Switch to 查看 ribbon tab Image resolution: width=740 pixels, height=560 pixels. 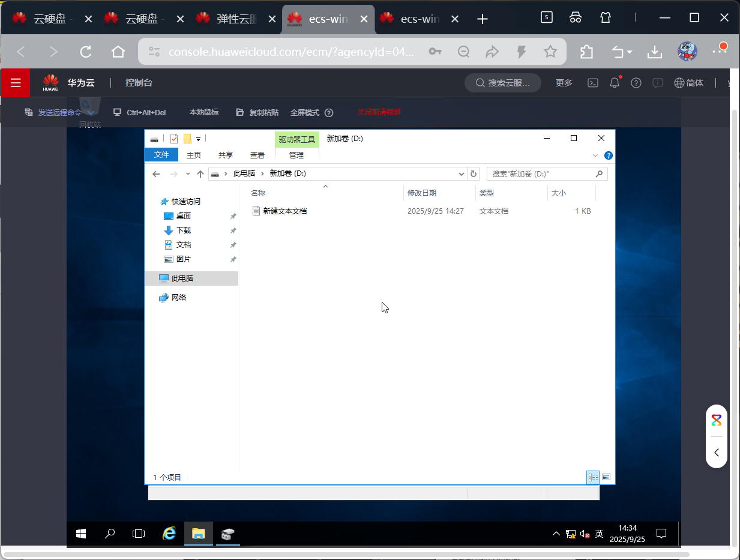tap(257, 155)
